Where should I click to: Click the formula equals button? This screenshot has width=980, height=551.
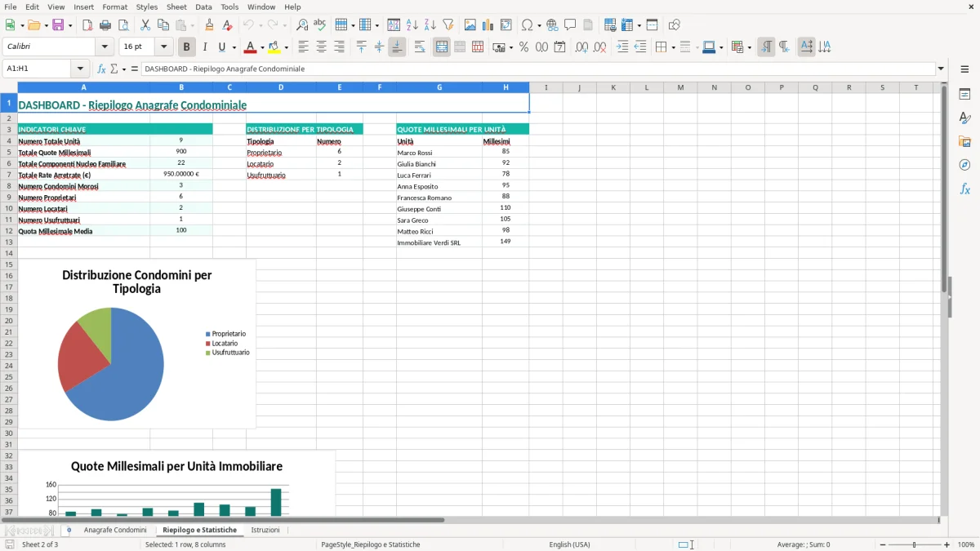point(135,69)
